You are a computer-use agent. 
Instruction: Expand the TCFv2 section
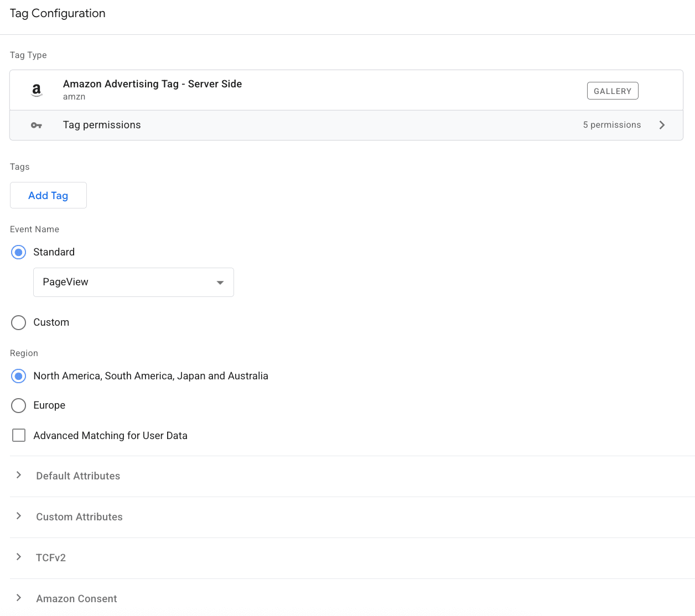[x=19, y=557]
